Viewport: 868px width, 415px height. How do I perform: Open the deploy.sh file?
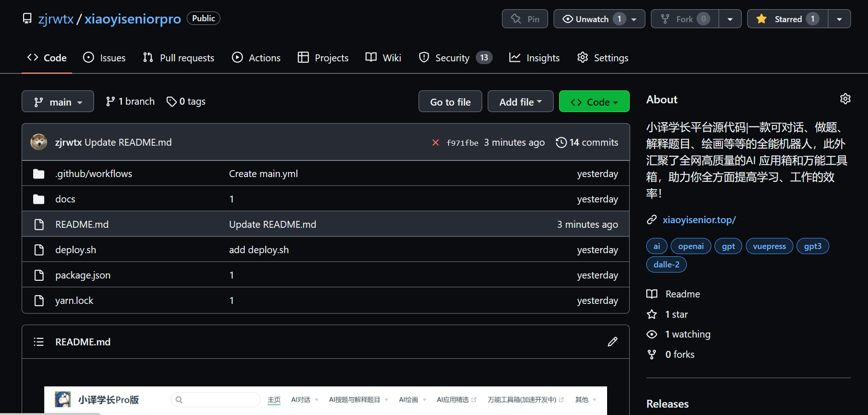76,250
